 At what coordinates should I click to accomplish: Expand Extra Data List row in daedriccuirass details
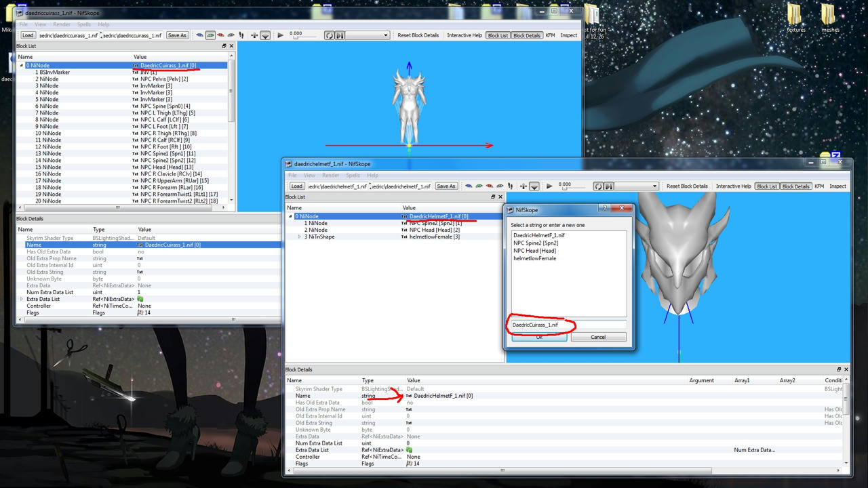pyautogui.click(x=21, y=299)
